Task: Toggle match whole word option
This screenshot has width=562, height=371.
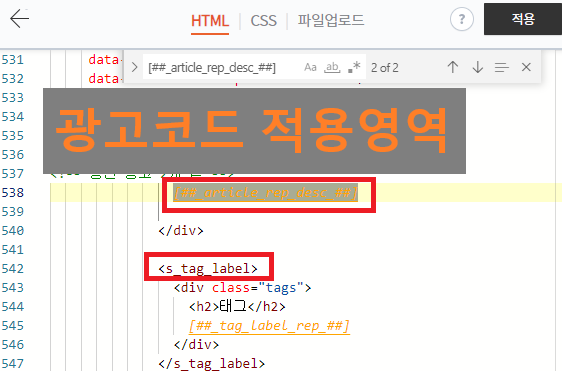Action: tap(332, 67)
